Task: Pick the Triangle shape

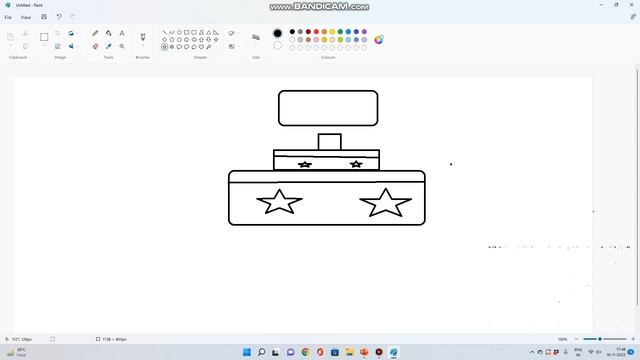Action: pyautogui.click(x=209, y=32)
